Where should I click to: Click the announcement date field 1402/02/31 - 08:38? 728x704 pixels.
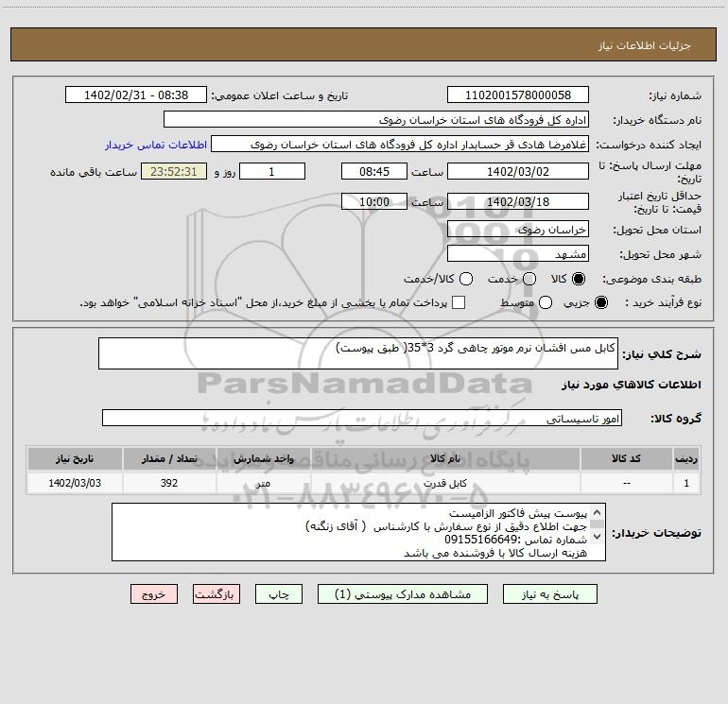pos(136,94)
